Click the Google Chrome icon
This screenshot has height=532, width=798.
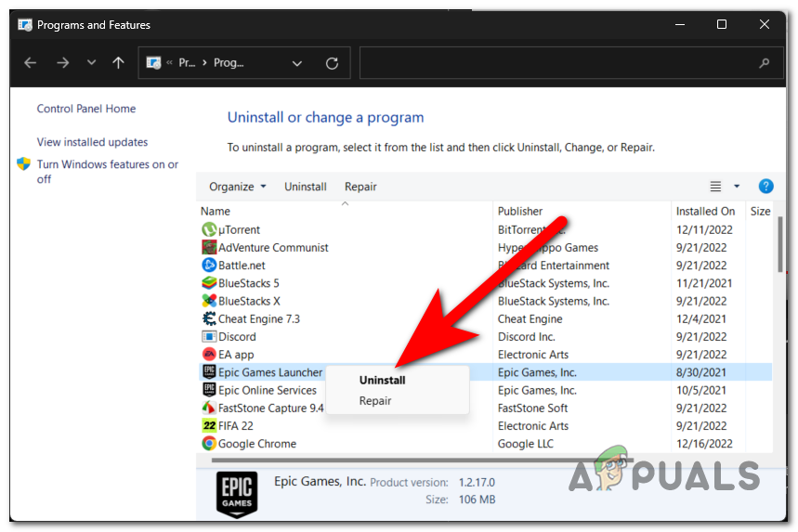(x=209, y=444)
